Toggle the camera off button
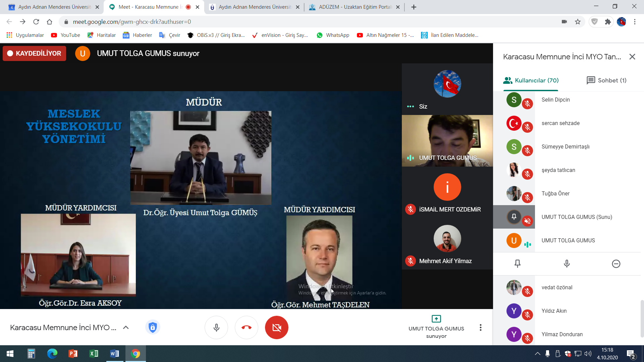Image resolution: width=644 pixels, height=362 pixels. [x=276, y=327]
